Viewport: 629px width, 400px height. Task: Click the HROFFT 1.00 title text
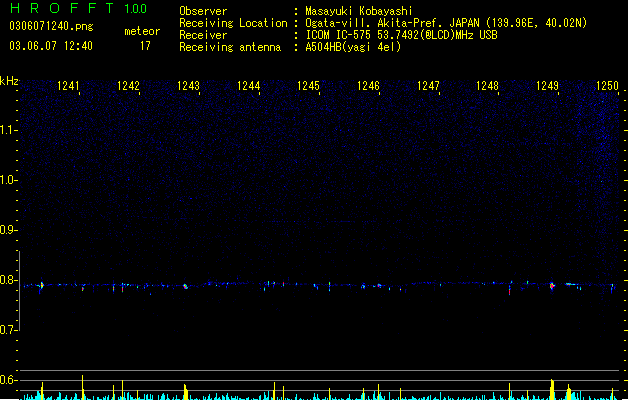point(78,8)
